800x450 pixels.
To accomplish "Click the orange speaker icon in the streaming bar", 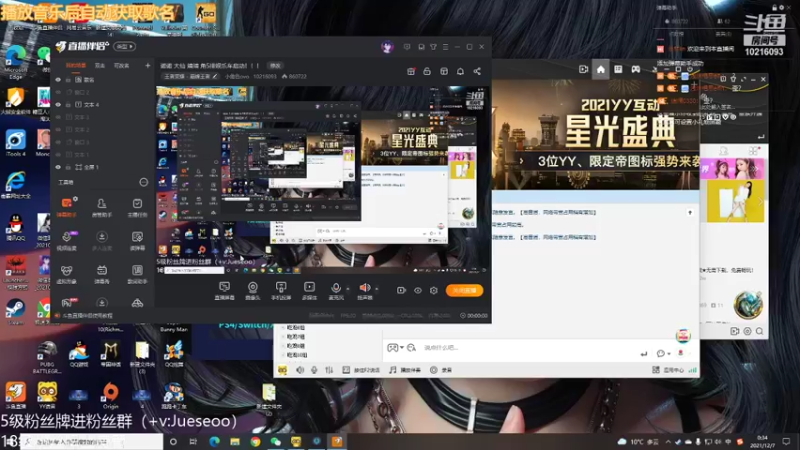I will point(364,288).
